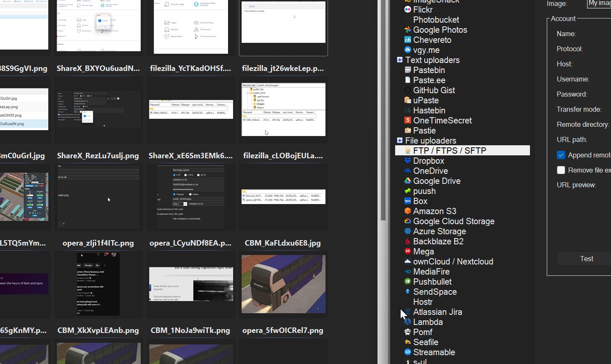Screen dimensions: 611x364
Task: Select the opera_5fwOICRel7.png bus thumbnail
Action: click(x=283, y=284)
